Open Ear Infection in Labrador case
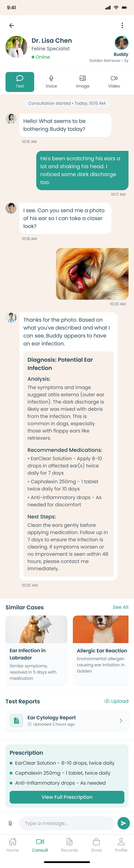 (x=36, y=650)
